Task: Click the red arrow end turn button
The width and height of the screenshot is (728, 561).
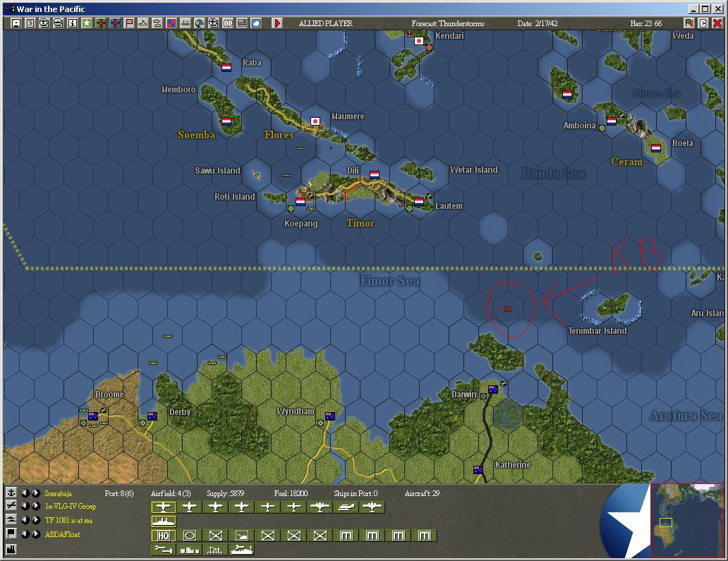Action: pyautogui.click(x=277, y=23)
